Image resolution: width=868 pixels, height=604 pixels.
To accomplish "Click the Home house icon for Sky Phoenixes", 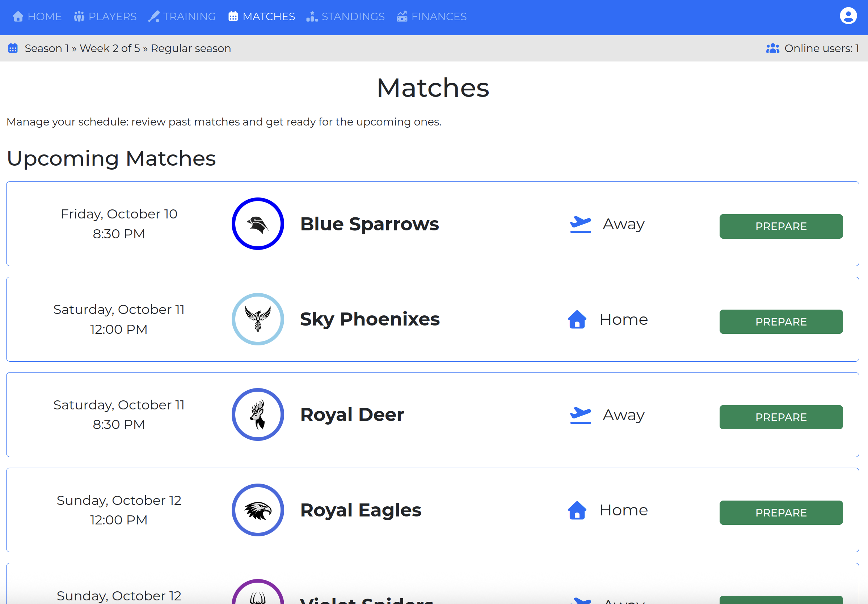I will click(x=577, y=320).
